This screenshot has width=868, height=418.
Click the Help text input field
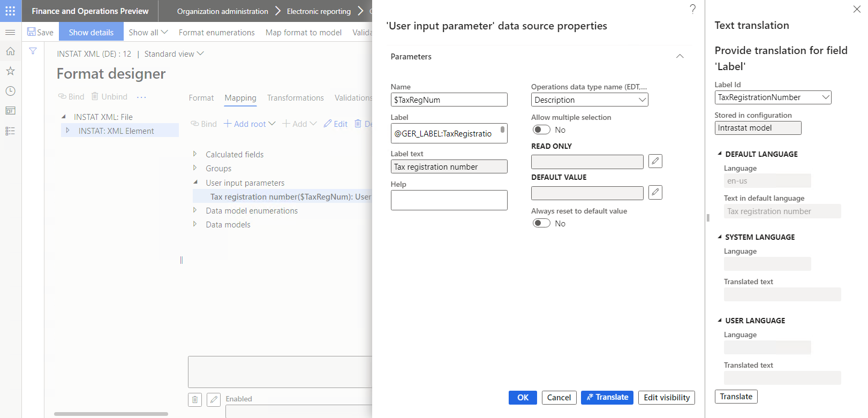tap(449, 200)
